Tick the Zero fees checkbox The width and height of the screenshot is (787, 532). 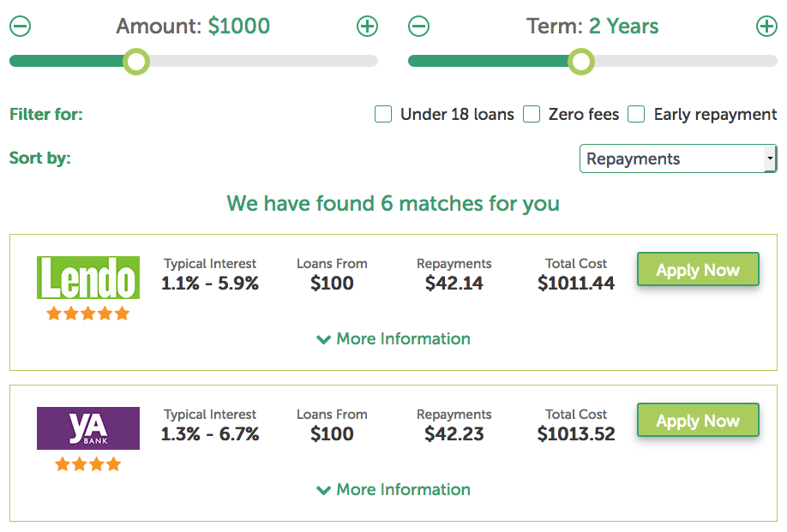532,114
